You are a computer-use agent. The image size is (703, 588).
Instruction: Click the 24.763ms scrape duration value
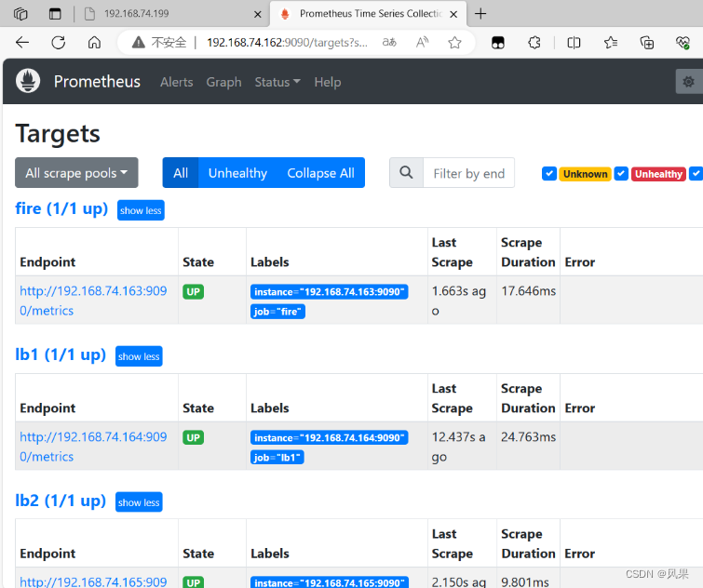tap(529, 437)
